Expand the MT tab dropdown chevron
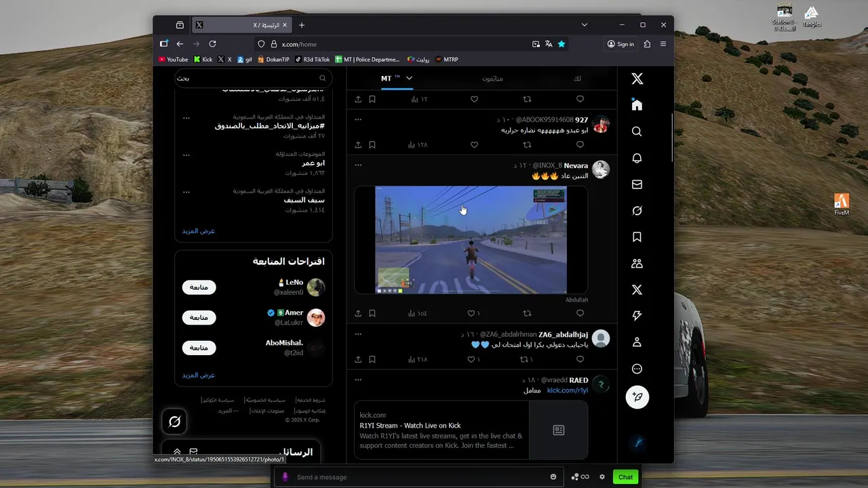The image size is (868, 488). coord(409,78)
